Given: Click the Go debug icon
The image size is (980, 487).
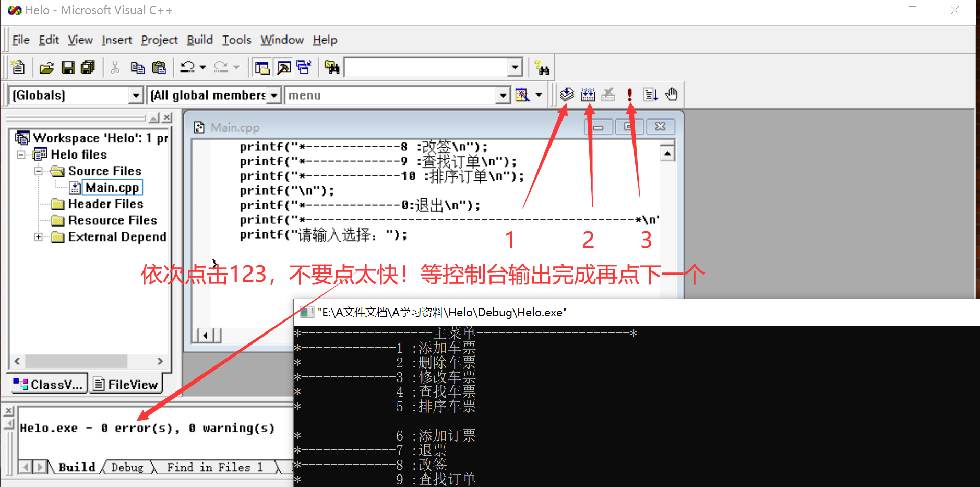Looking at the screenshot, I should [x=651, y=94].
